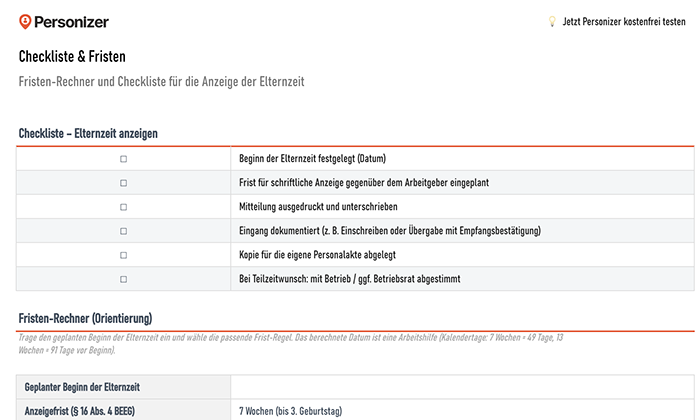This screenshot has width=700, height=420.
Task: Mark 'Mitteilung ausgedruckt und unterschrieben' as done
Action: 124,207
